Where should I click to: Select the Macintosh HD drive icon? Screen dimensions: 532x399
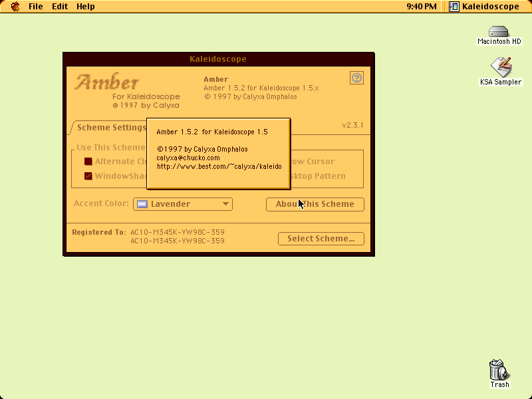point(499,35)
